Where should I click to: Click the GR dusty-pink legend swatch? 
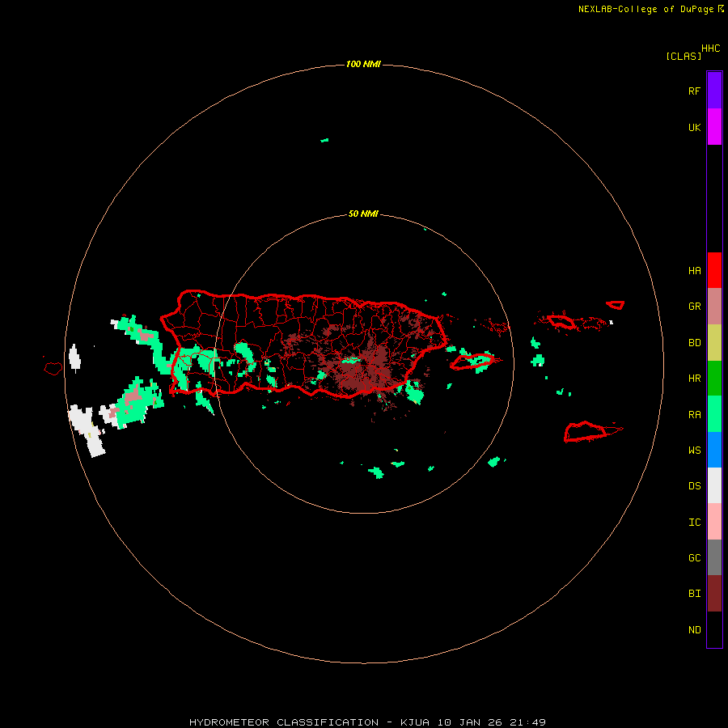(714, 307)
